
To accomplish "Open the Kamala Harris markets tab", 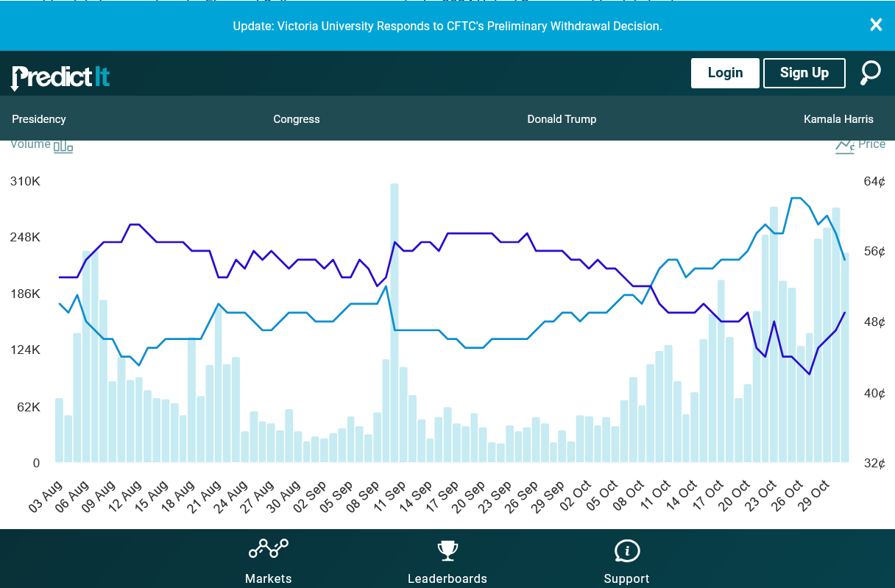I will coord(838,119).
